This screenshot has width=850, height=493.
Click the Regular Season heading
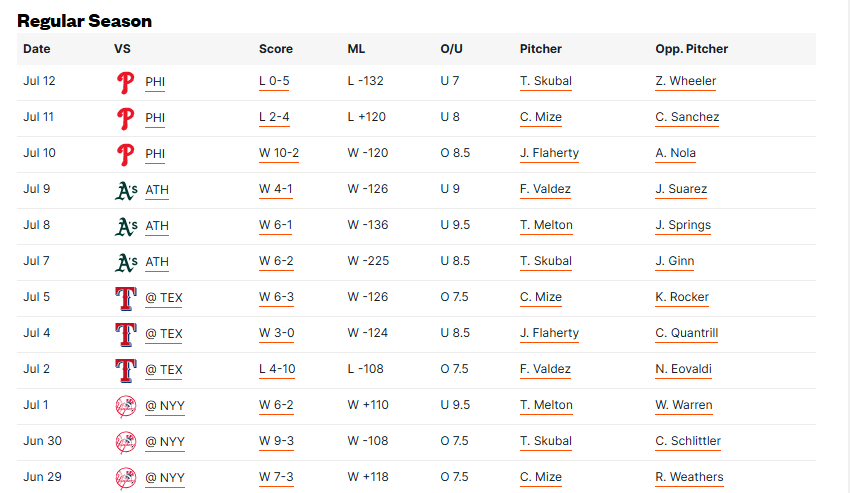coord(85,21)
